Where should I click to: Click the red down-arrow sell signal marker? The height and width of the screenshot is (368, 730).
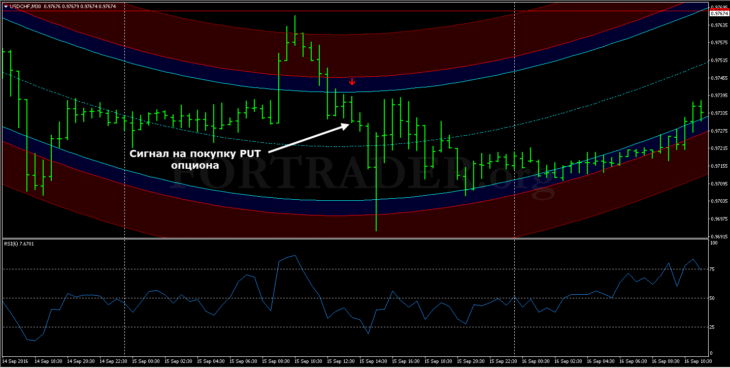click(352, 82)
